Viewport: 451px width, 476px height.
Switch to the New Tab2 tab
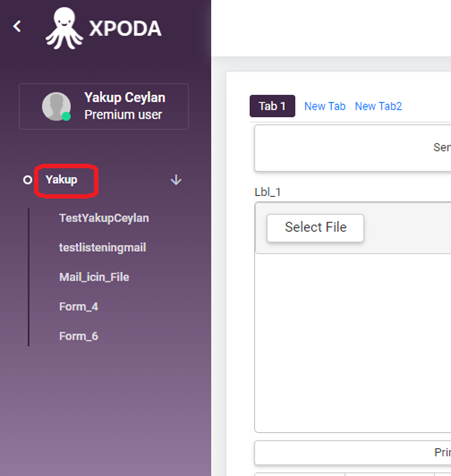click(378, 106)
